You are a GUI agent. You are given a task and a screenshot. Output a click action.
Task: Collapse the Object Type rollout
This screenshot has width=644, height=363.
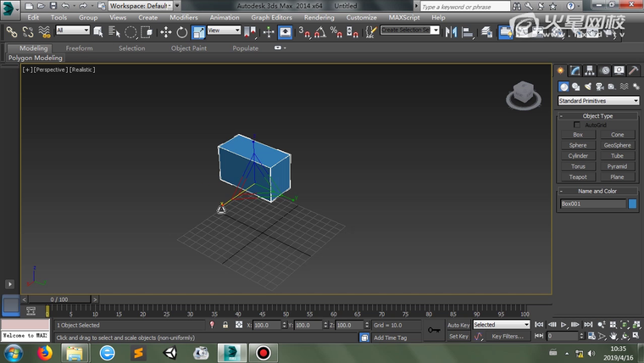click(x=597, y=115)
